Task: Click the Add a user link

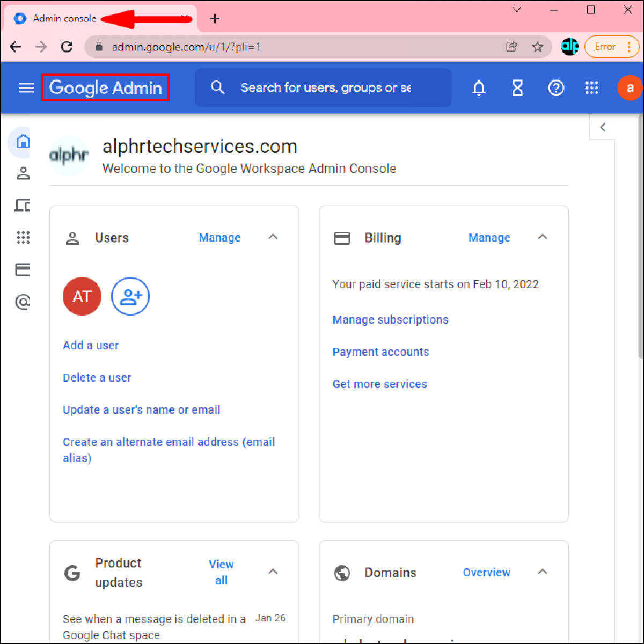Action: pos(90,345)
